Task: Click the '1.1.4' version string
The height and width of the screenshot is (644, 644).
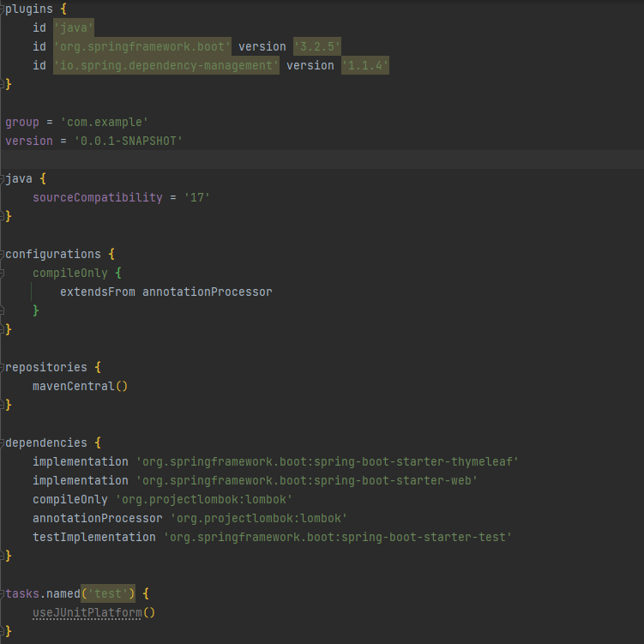Action: [365, 66]
